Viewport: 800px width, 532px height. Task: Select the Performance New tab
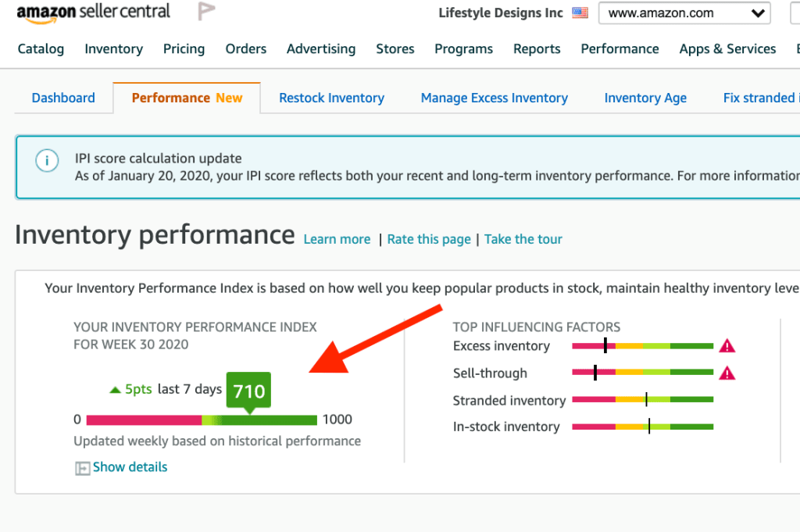pos(187,98)
